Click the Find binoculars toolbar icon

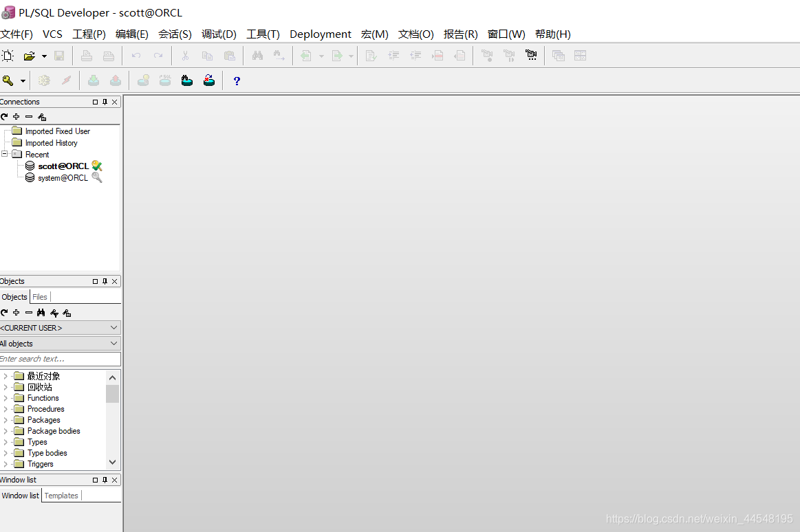(x=258, y=56)
